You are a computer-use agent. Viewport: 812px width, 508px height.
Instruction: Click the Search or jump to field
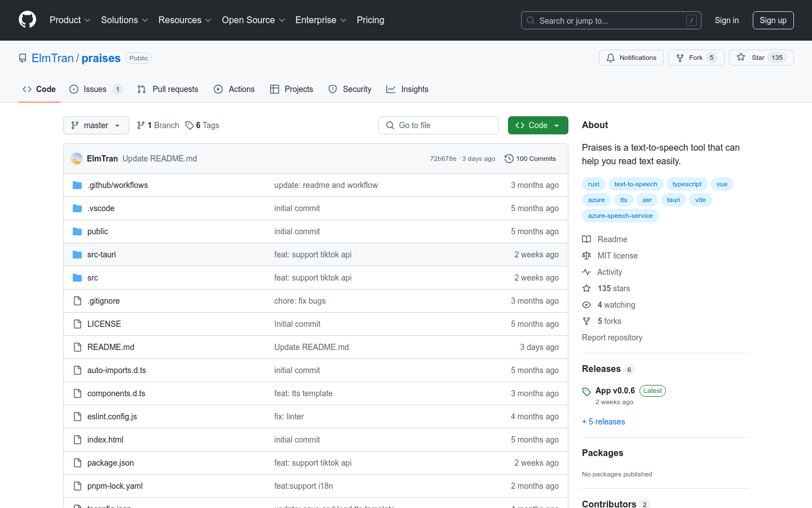611,20
